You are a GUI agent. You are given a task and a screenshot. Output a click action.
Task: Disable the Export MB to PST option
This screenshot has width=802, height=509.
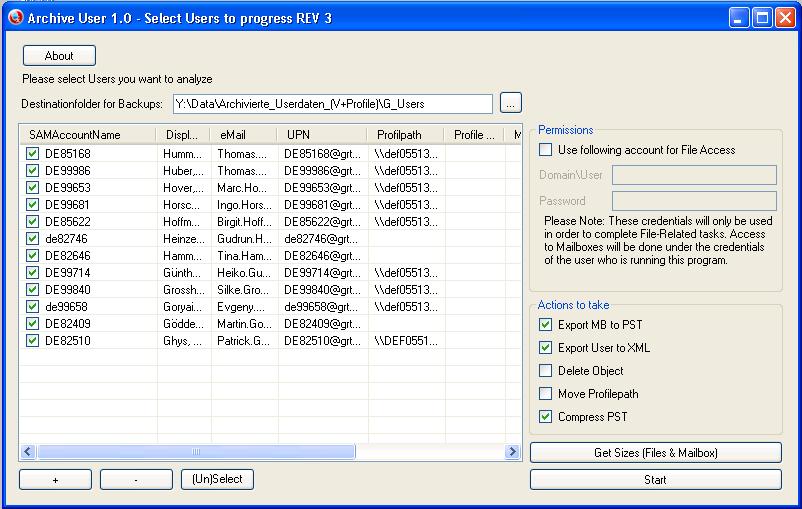click(545, 325)
